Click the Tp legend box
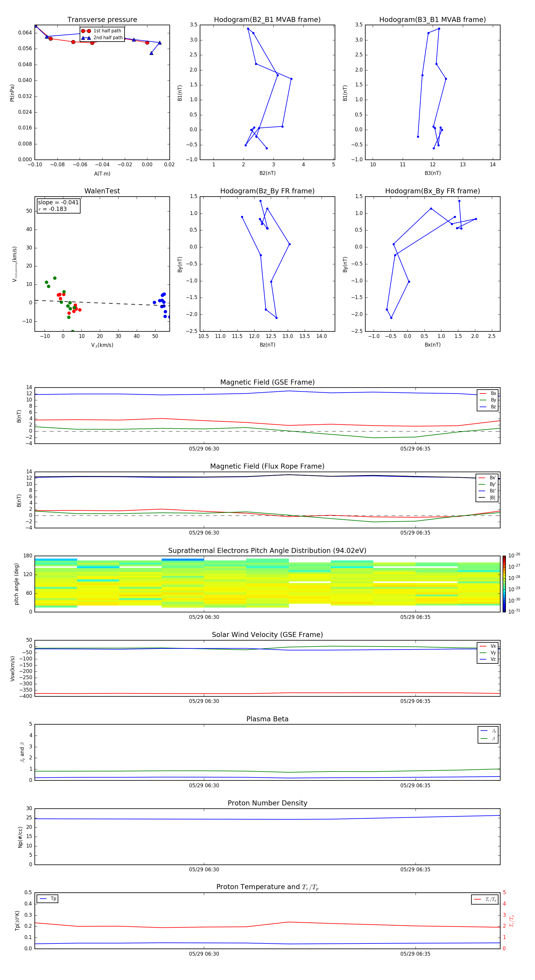Viewport: 535px width, 980px height. tap(47, 899)
